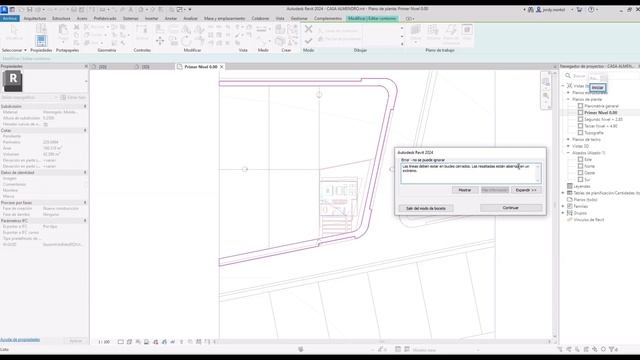Click the green checkmark finish edit mode icon

tap(309, 40)
